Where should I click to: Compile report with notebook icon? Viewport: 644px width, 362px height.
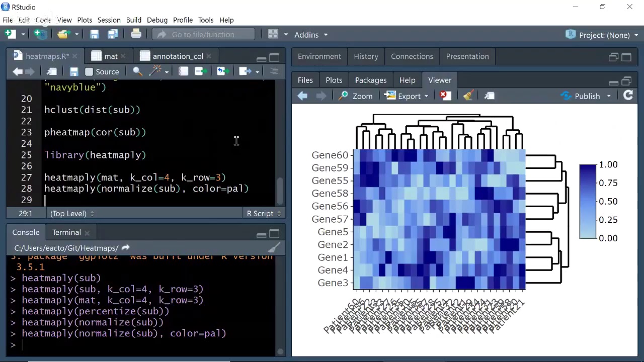tap(183, 71)
